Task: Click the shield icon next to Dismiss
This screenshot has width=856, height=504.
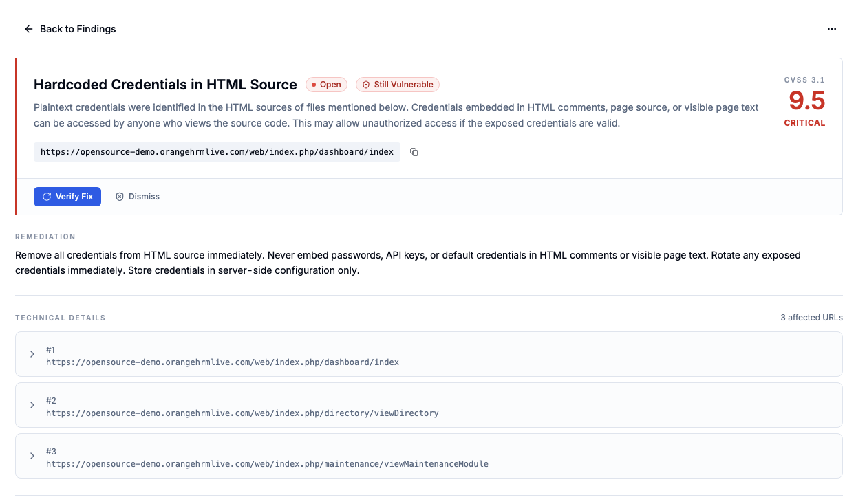Action: (x=120, y=197)
